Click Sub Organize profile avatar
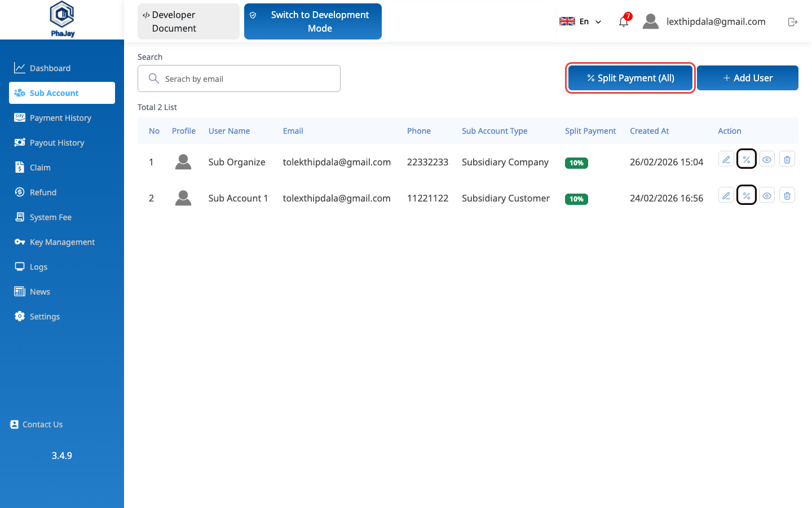This screenshot has width=812, height=508. (x=183, y=162)
